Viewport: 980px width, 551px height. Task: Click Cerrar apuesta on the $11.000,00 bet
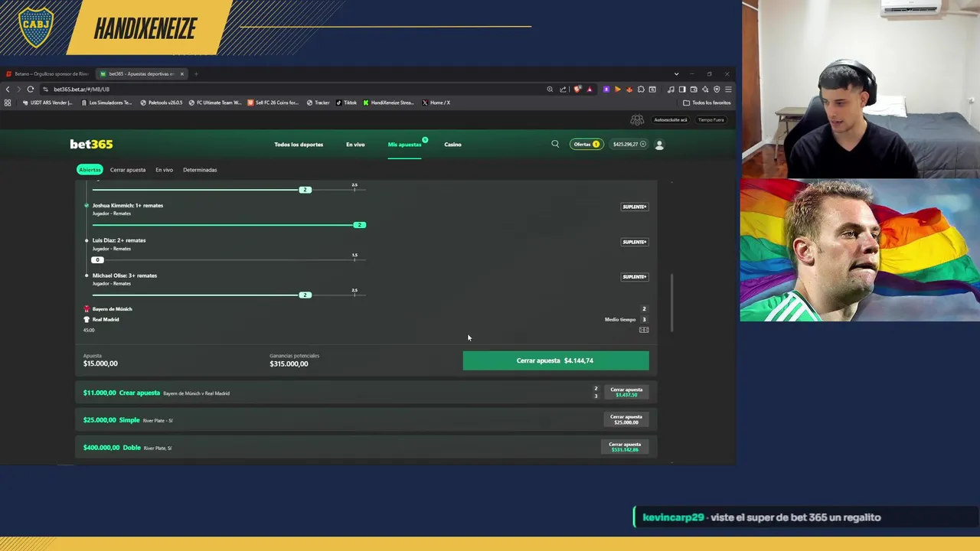point(626,392)
